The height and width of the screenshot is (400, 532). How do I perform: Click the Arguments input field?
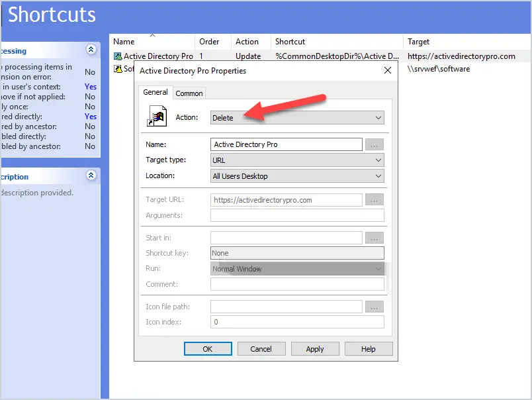(297, 215)
